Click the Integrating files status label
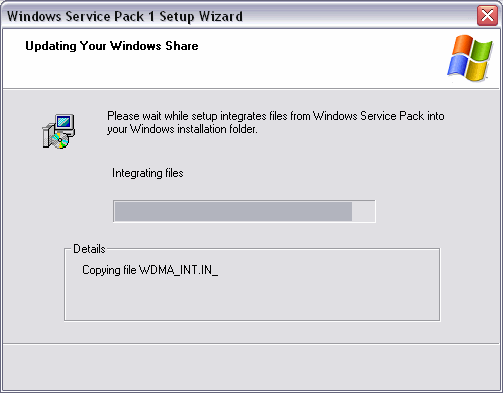This screenshot has height=393, width=503. pos(148,173)
